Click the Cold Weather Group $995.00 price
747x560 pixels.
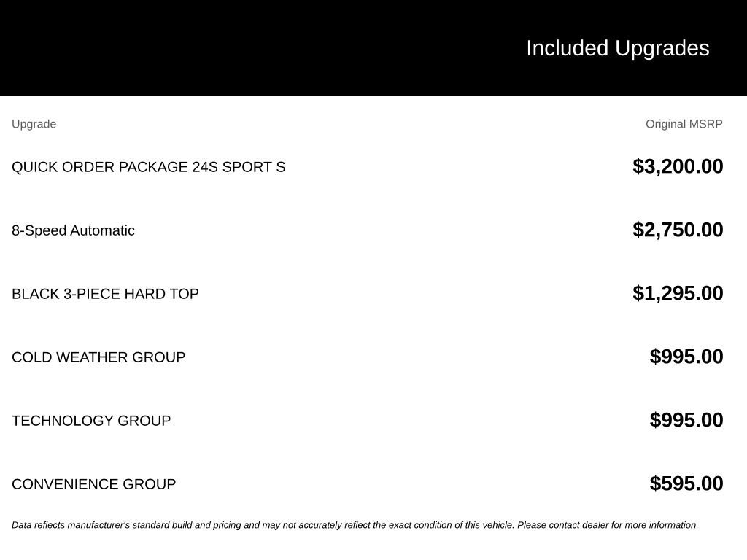(x=686, y=356)
